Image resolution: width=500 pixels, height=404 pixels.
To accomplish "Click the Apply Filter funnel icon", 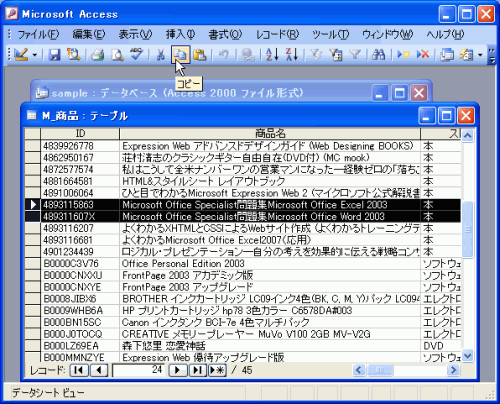I will coord(355,54).
